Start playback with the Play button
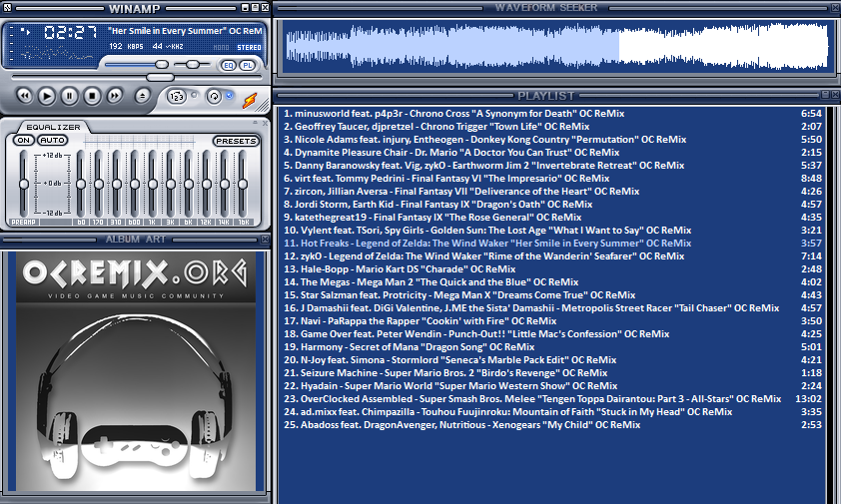 pyautogui.click(x=47, y=96)
